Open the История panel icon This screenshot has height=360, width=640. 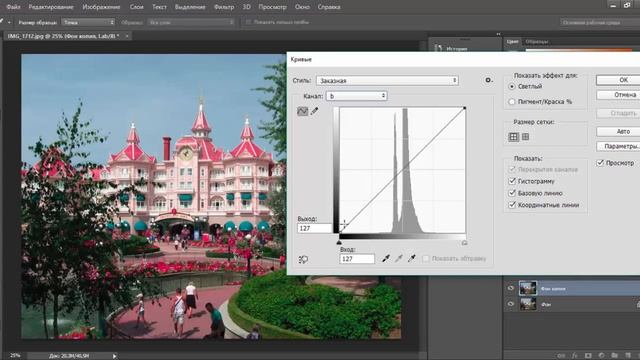tap(438, 48)
